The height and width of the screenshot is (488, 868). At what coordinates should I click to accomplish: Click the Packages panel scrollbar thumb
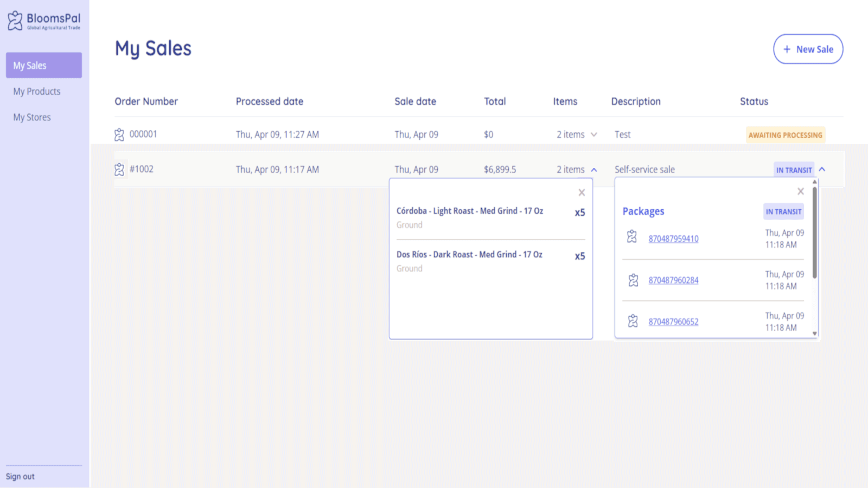[815, 232]
